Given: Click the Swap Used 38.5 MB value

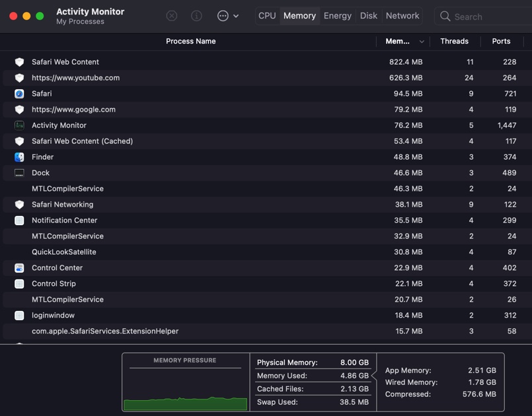Looking at the screenshot, I should (354, 402).
